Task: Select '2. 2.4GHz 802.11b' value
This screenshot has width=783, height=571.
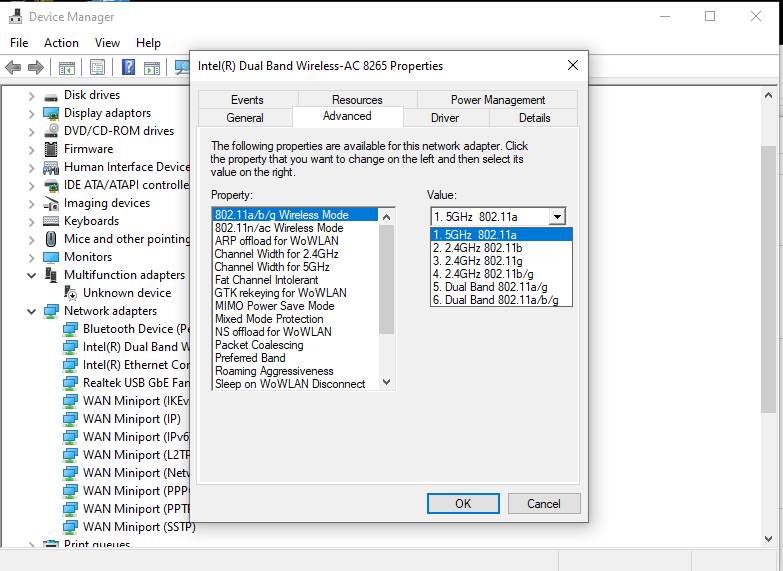Action: point(501,248)
